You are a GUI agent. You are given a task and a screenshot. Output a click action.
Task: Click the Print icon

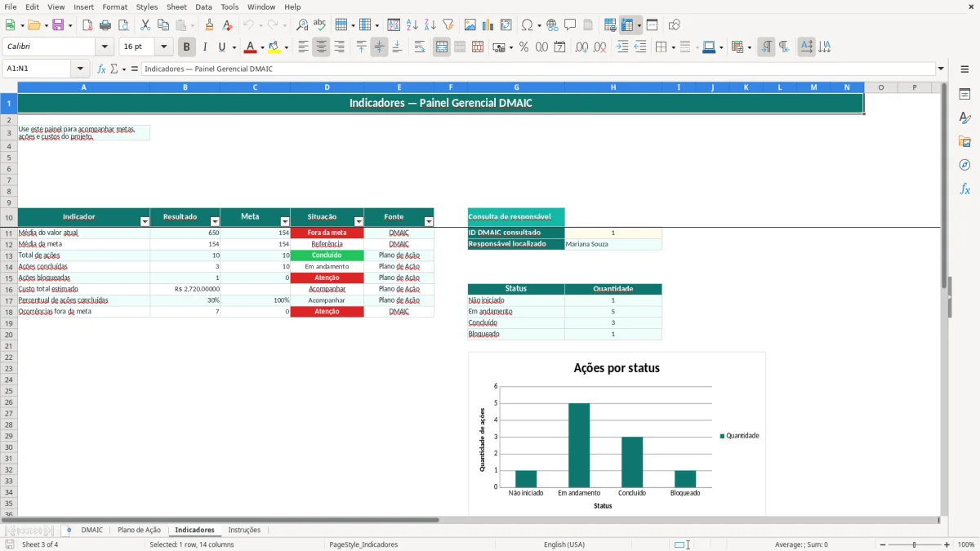pyautogui.click(x=105, y=25)
